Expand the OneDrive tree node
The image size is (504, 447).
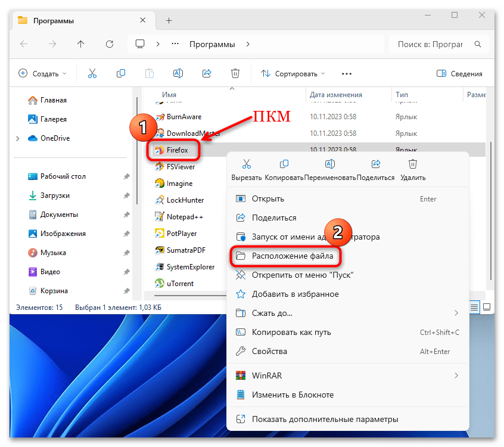18,139
